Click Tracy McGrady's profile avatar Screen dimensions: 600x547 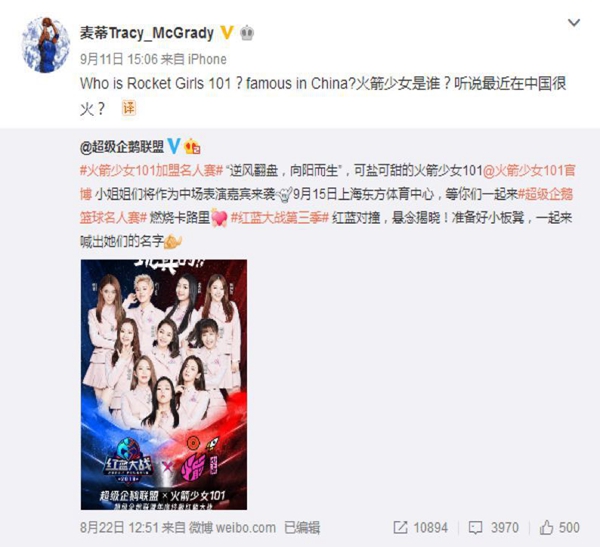pyautogui.click(x=46, y=45)
